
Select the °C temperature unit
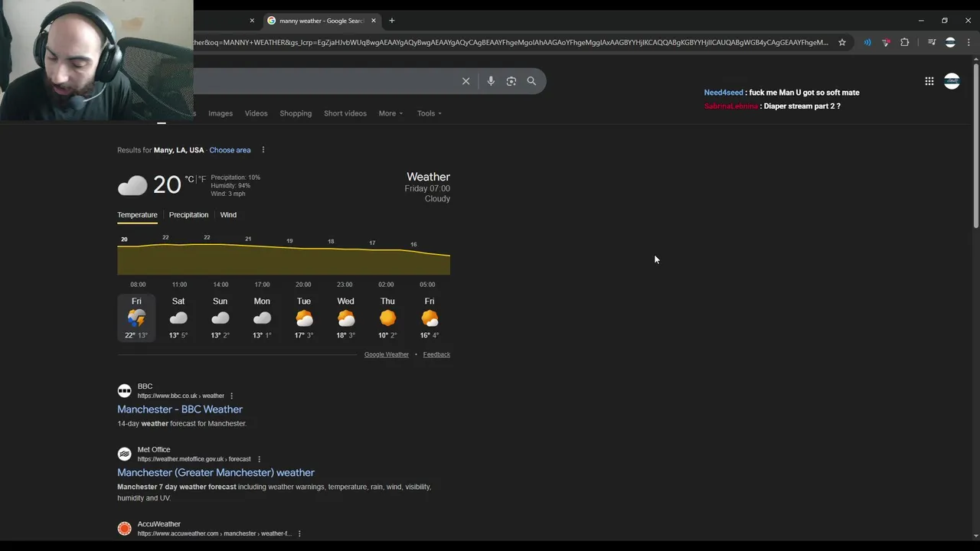pyautogui.click(x=189, y=179)
